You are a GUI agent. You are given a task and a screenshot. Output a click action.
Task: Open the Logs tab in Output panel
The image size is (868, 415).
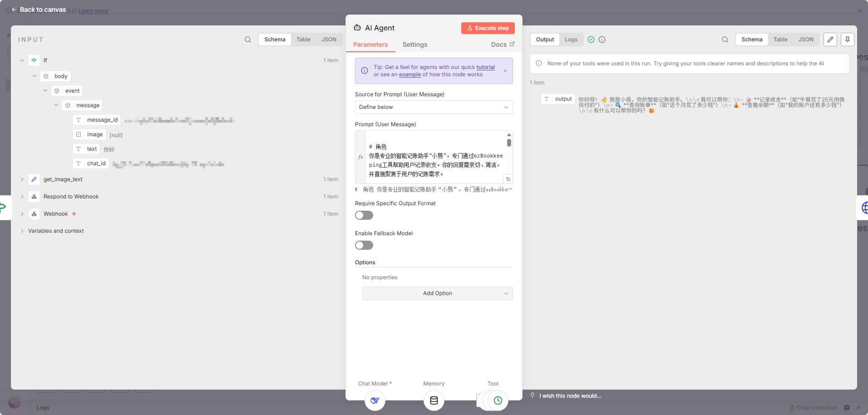coord(571,40)
